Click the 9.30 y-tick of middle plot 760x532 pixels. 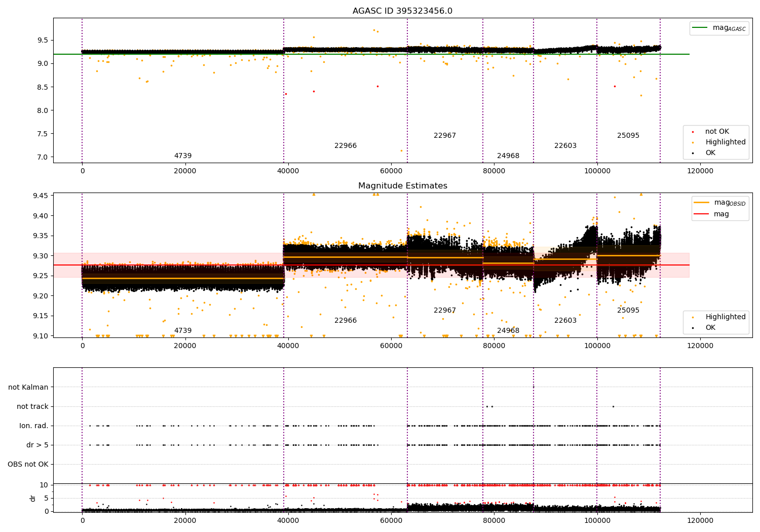(41, 256)
